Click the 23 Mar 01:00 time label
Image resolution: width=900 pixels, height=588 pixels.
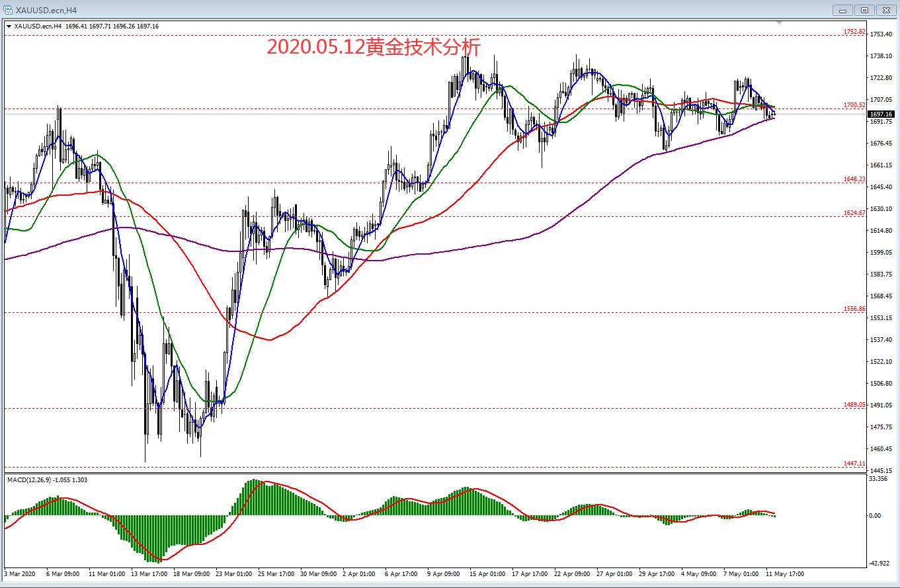[x=235, y=574]
